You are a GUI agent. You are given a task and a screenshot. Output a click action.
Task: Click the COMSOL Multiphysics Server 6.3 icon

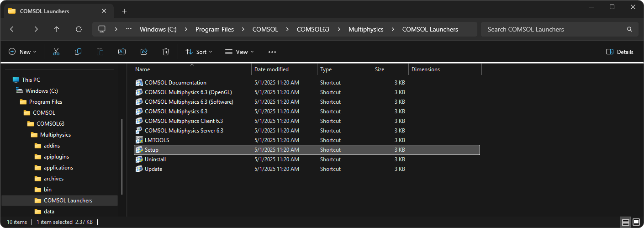[139, 131]
